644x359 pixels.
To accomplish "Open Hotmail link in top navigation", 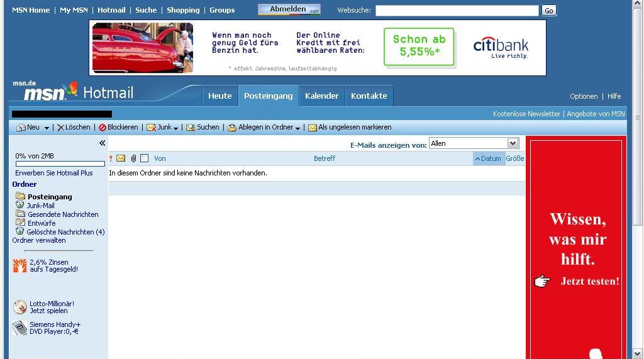I will point(111,10).
